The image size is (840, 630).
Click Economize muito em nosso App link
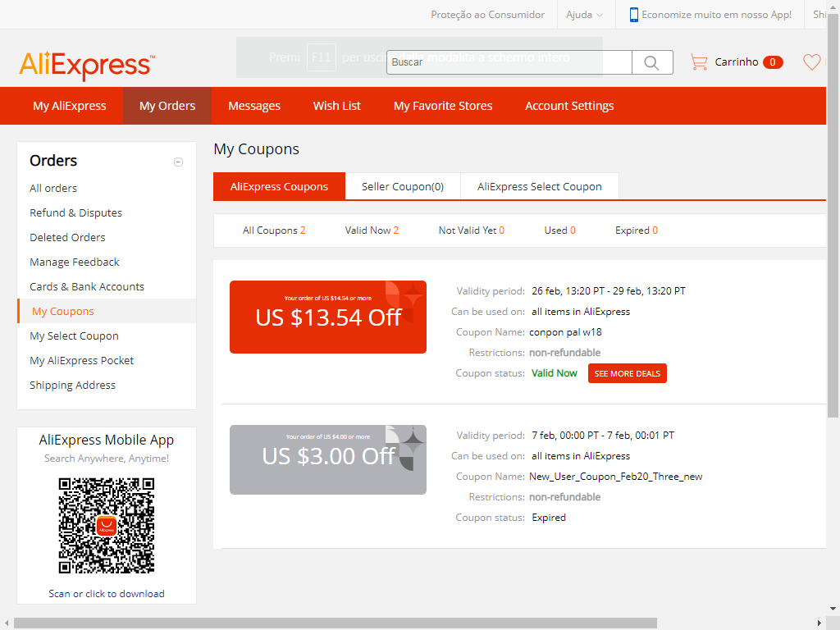click(716, 15)
